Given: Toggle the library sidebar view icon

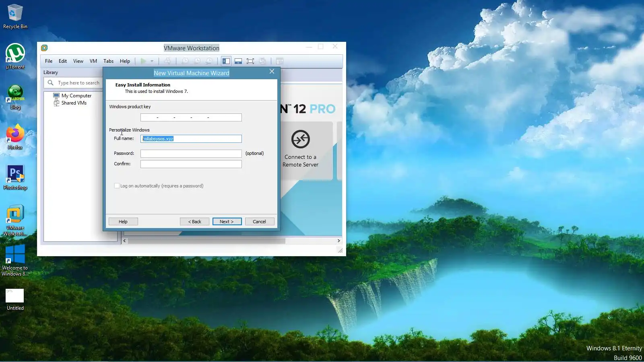Looking at the screenshot, I should [226, 61].
